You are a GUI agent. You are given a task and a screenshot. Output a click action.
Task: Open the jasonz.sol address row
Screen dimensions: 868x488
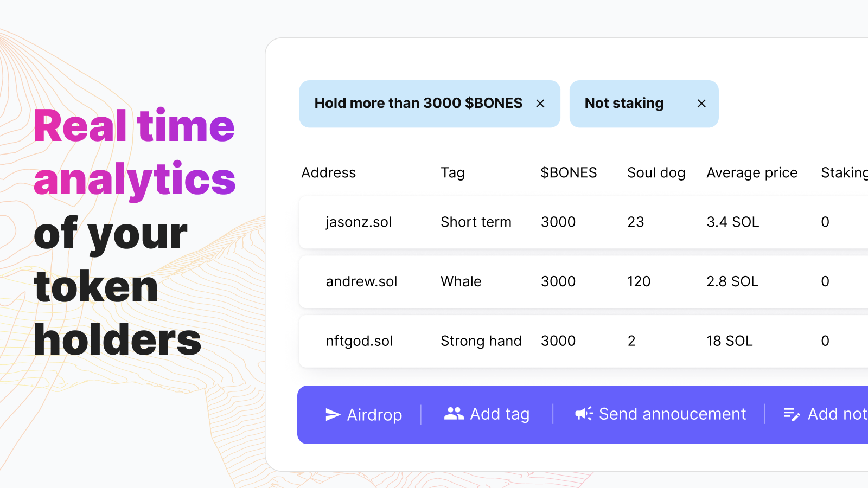coord(359,222)
